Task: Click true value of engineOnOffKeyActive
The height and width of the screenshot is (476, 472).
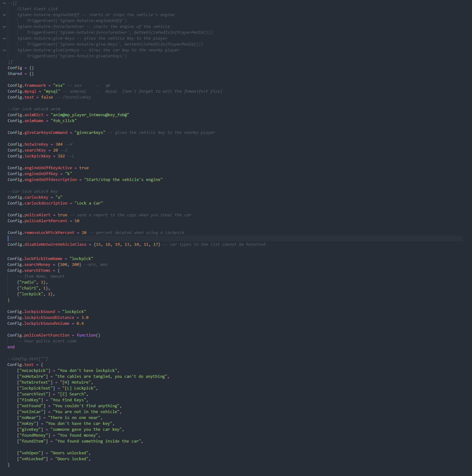Action: pyautogui.click(x=84, y=168)
